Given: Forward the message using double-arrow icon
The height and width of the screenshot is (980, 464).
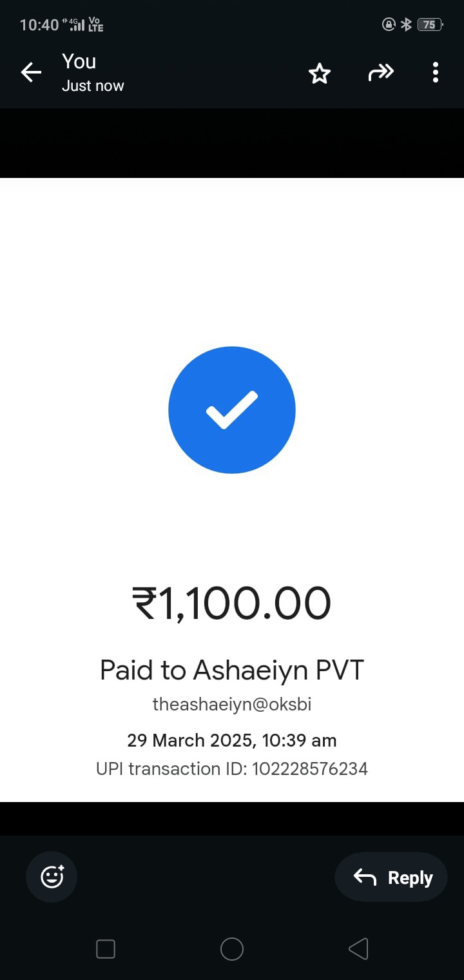Looking at the screenshot, I should click(x=381, y=73).
